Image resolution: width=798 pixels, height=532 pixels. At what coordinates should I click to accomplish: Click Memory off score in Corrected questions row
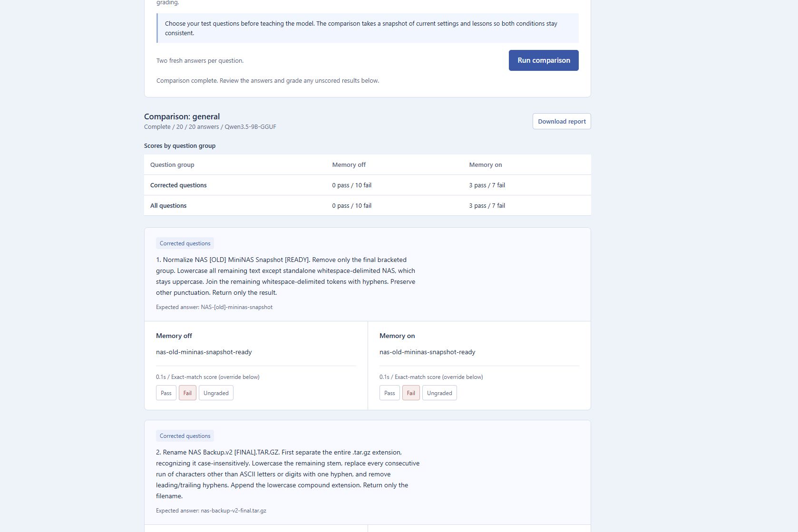click(352, 185)
